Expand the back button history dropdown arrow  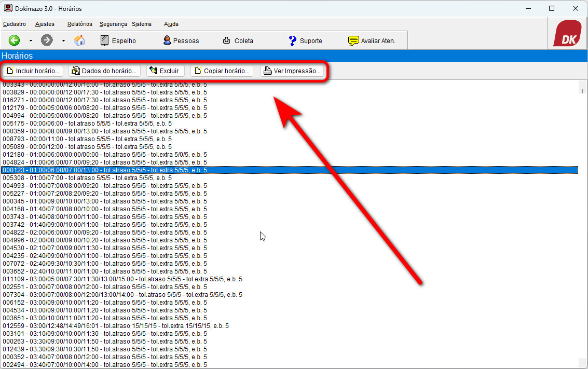[31, 40]
